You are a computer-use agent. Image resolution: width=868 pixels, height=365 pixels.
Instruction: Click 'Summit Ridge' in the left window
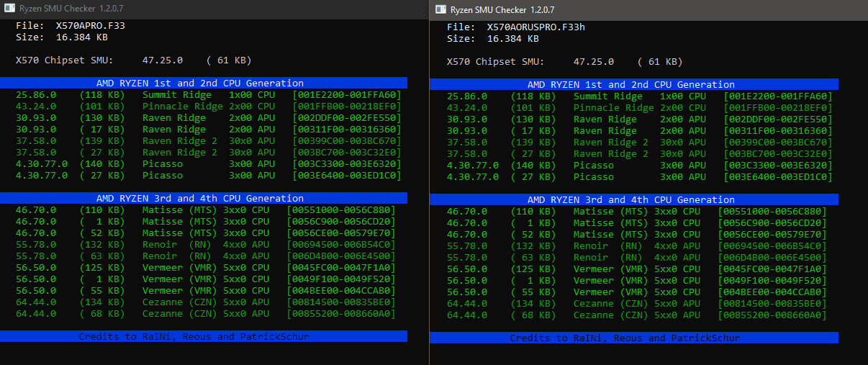tap(177, 95)
